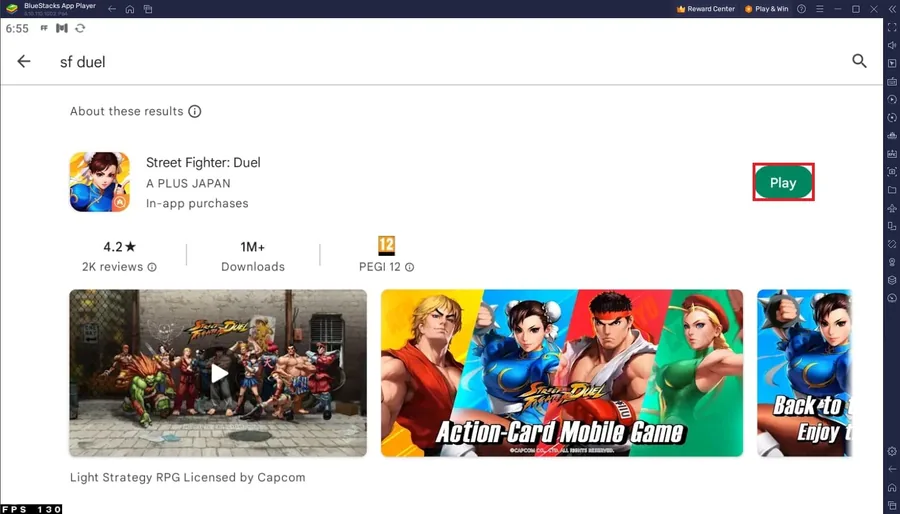Screen dimensions: 900x514
Task: Click the 'sf duel' search field
Action: [x=83, y=62]
